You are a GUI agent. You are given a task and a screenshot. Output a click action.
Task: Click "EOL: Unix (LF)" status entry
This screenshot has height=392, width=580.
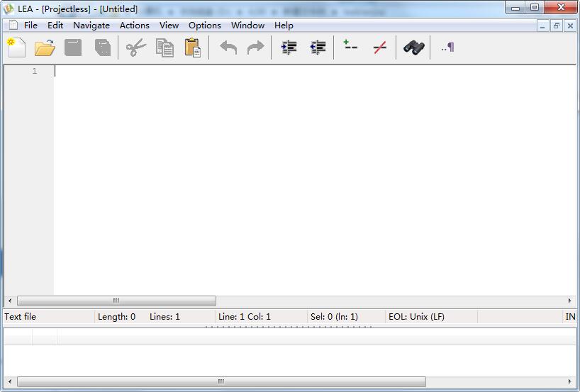point(416,317)
